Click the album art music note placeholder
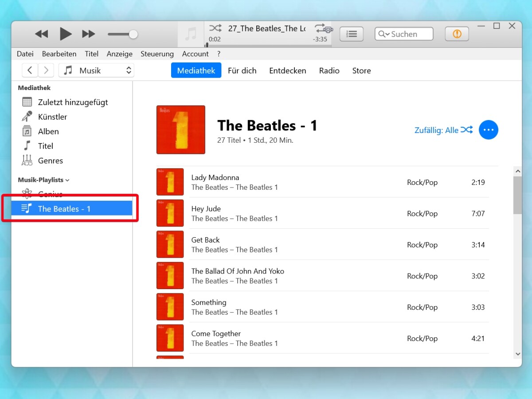This screenshot has width=532, height=399. pyautogui.click(x=191, y=34)
